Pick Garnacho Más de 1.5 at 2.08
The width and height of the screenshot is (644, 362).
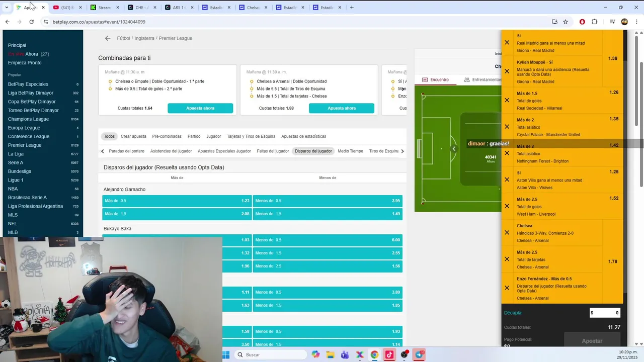(x=177, y=214)
